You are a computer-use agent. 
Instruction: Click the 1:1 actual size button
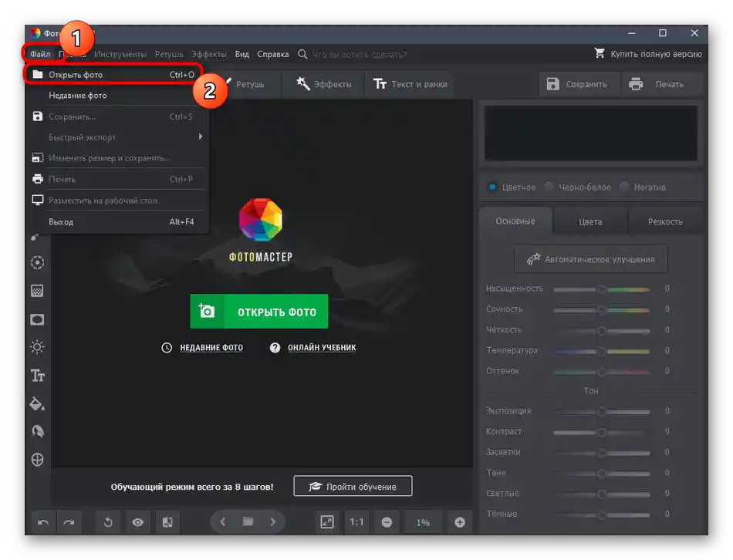coord(356,522)
